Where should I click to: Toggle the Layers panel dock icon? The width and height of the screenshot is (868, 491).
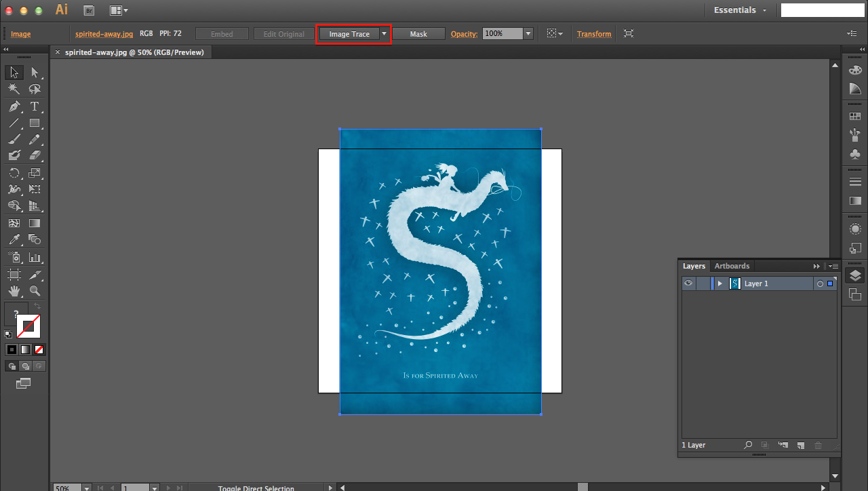point(855,275)
